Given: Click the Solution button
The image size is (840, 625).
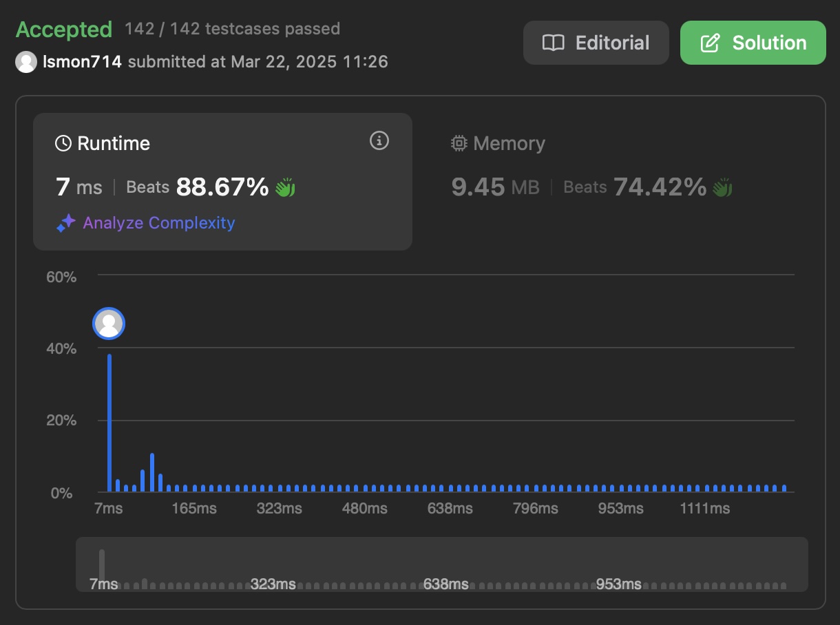Looking at the screenshot, I should pos(753,42).
